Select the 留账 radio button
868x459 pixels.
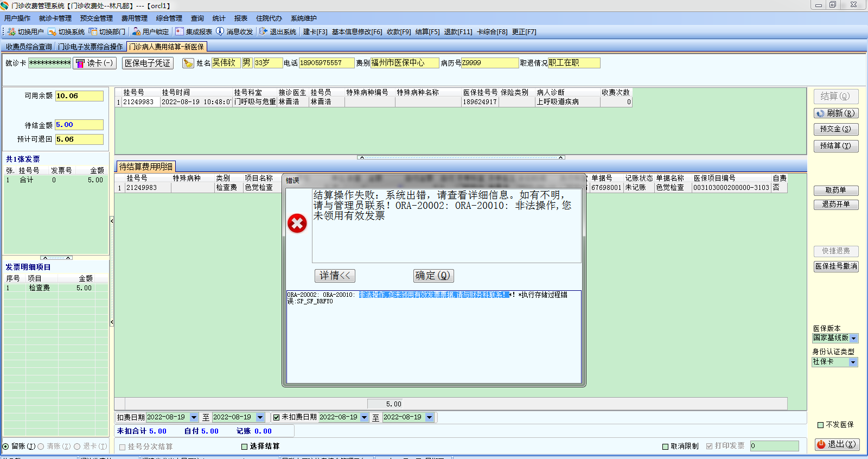pyautogui.click(x=5, y=447)
